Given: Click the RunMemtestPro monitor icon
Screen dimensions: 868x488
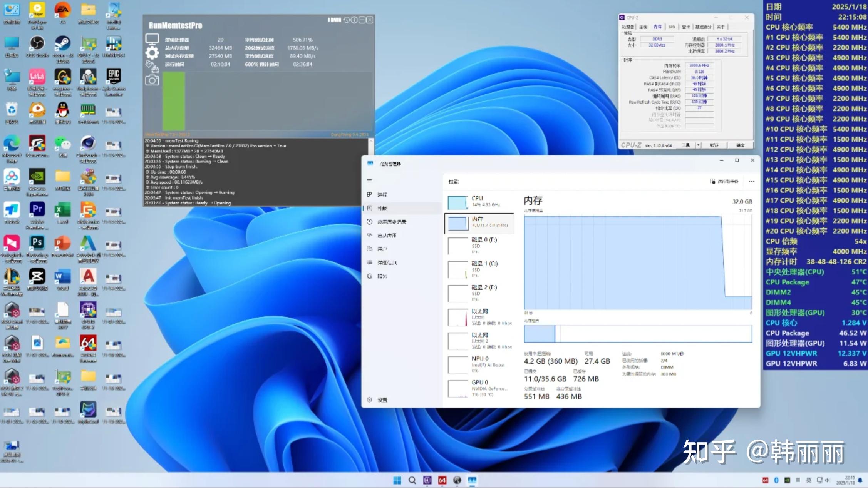Looking at the screenshot, I should 152,39.
